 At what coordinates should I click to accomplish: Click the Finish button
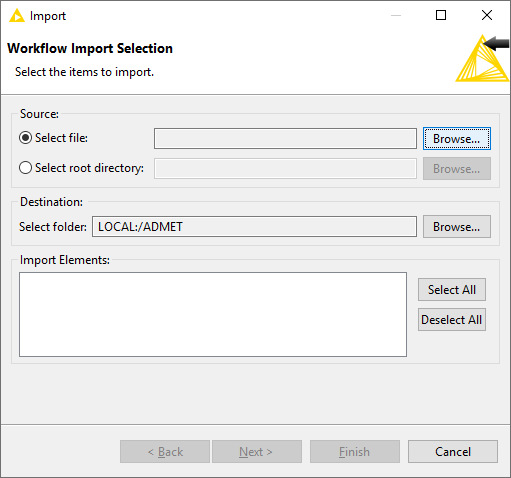(355, 452)
